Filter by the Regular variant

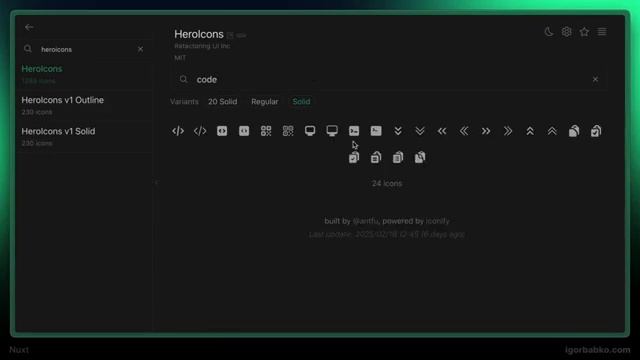pyautogui.click(x=264, y=102)
